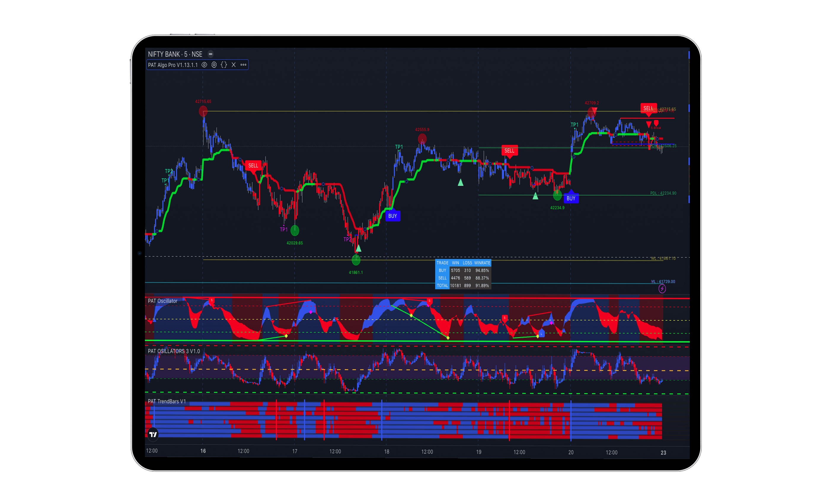Screen dimensions: 830x504
Task: Collapse the indicator legend next to NSE
Action: point(210,54)
